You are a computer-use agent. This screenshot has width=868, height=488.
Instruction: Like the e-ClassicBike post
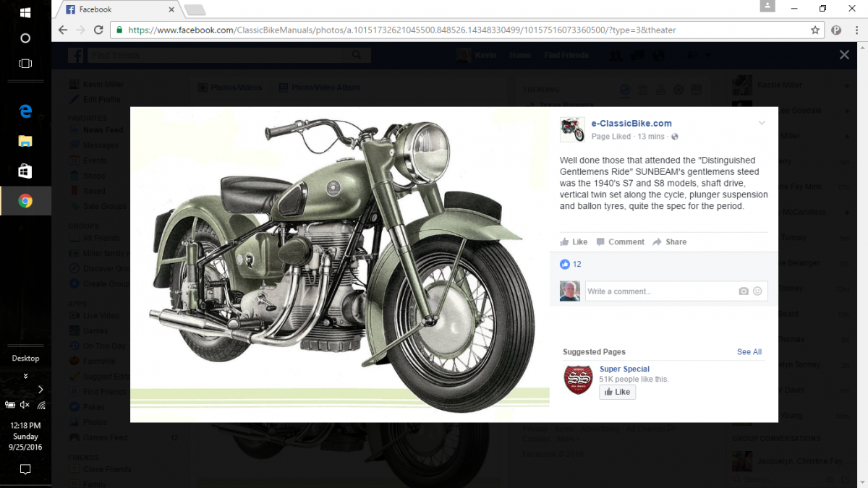click(x=574, y=242)
